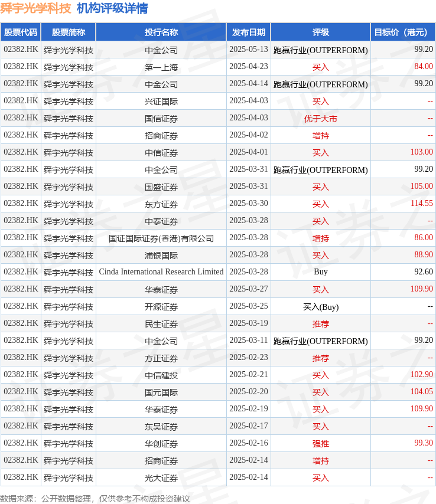Image resolution: width=436 pixels, height=504 pixels.
Task: Click the target price 104.05
Action: [x=421, y=391]
